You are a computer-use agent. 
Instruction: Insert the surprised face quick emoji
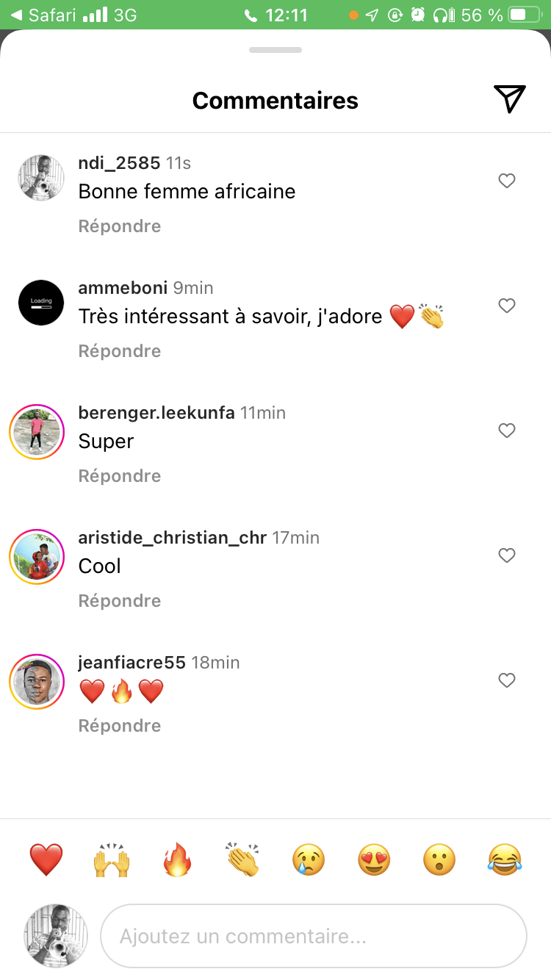tap(439, 859)
